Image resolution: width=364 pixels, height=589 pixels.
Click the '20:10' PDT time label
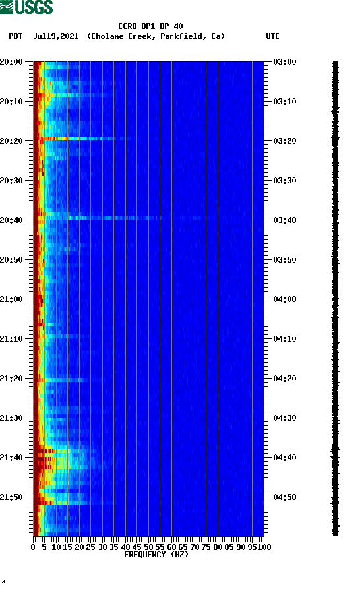tap(12, 101)
